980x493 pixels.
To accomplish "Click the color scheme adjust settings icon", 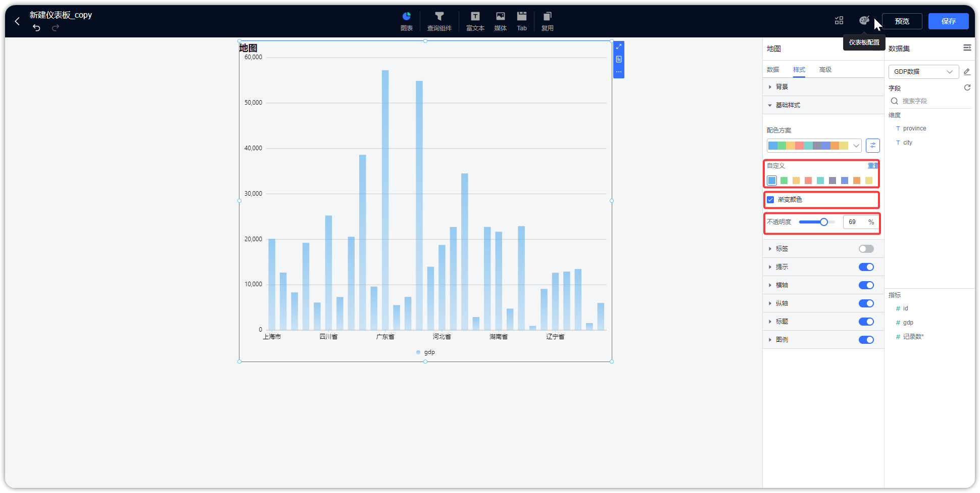I will pyautogui.click(x=873, y=146).
